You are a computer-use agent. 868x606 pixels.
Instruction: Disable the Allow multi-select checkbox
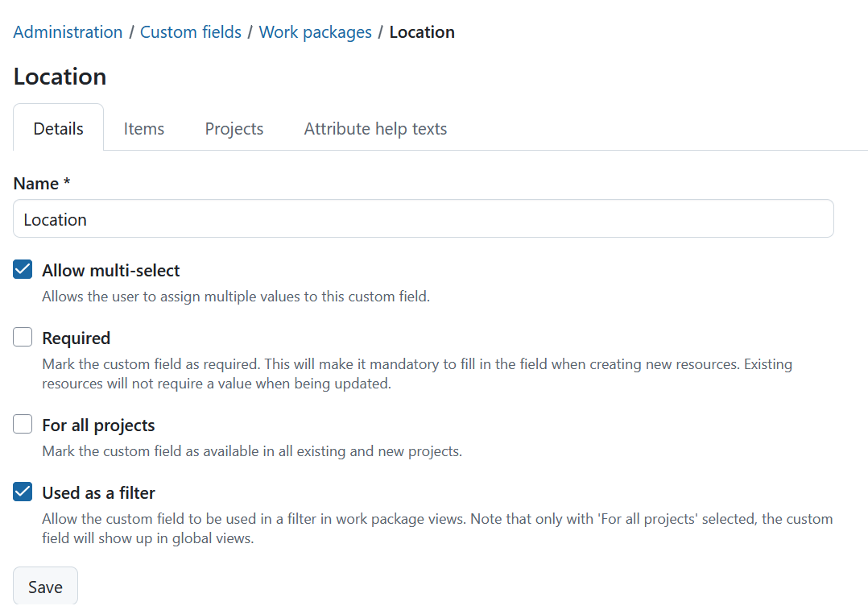coord(22,269)
